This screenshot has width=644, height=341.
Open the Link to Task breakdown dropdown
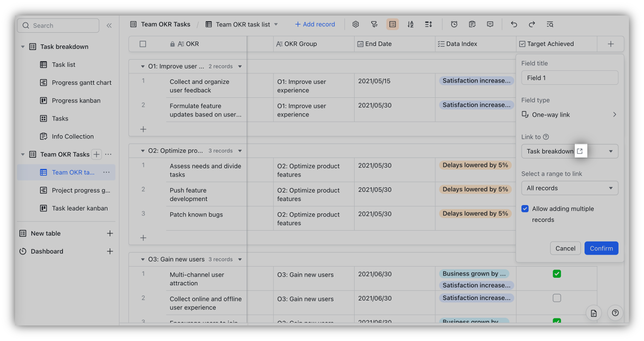coord(610,151)
